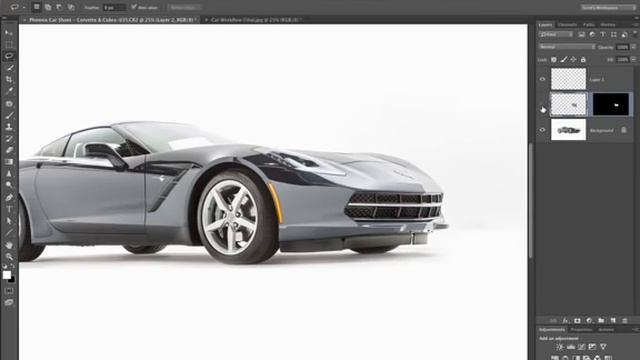Select the Lasso tool in the toolbox
This screenshot has height=360, width=640.
pyautogui.click(x=9, y=56)
